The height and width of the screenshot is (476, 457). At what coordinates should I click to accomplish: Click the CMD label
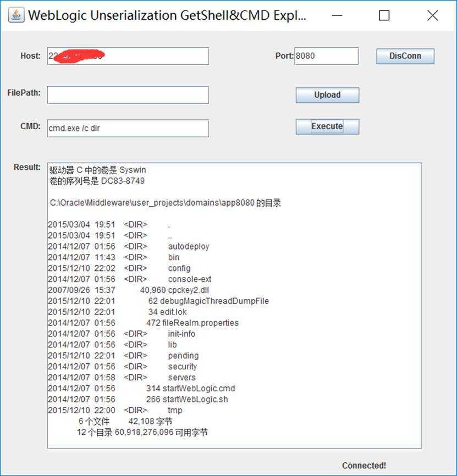(x=30, y=126)
